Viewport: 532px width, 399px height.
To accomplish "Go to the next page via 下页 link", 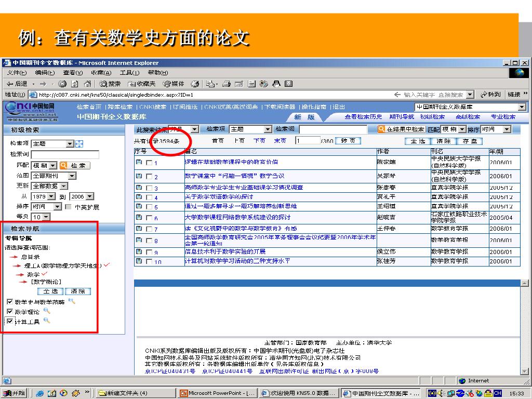I will [x=259, y=141].
